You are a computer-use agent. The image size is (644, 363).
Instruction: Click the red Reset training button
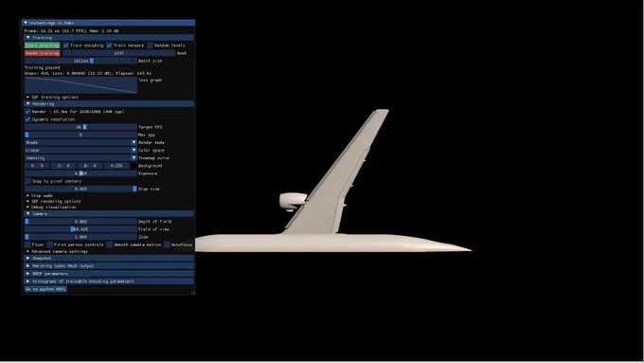pos(42,53)
